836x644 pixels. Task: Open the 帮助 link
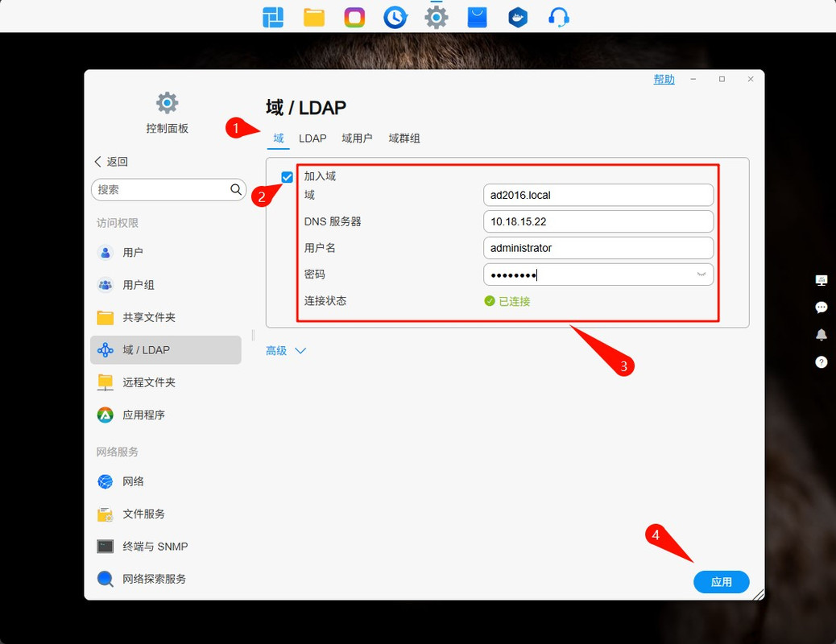664,80
